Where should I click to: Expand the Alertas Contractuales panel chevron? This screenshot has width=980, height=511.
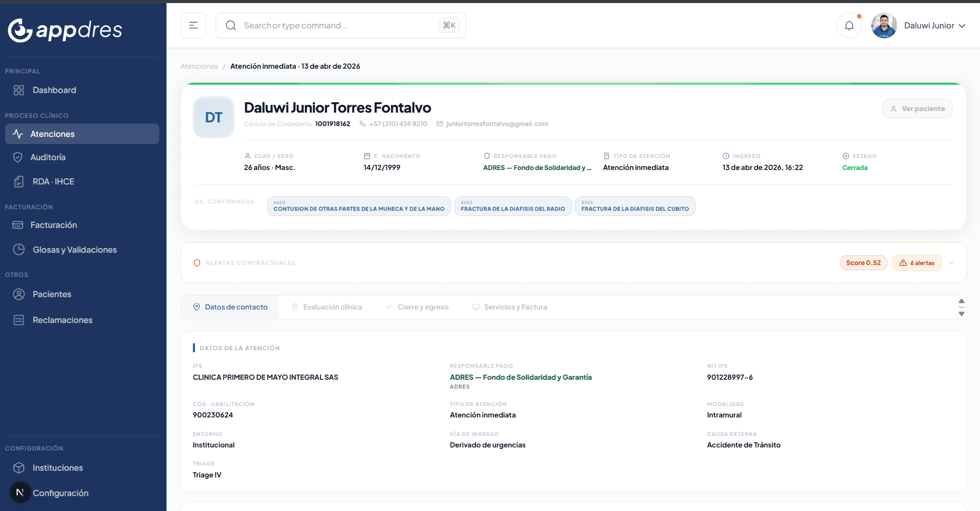(951, 263)
